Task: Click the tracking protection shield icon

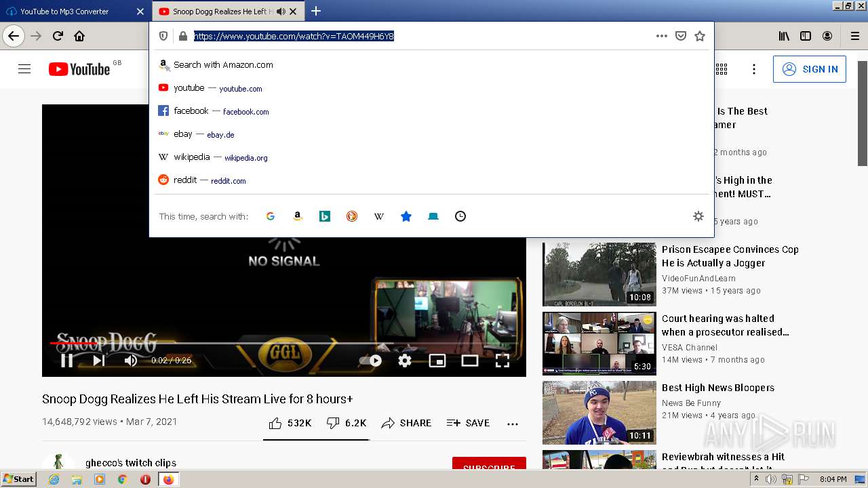Action: point(163,36)
